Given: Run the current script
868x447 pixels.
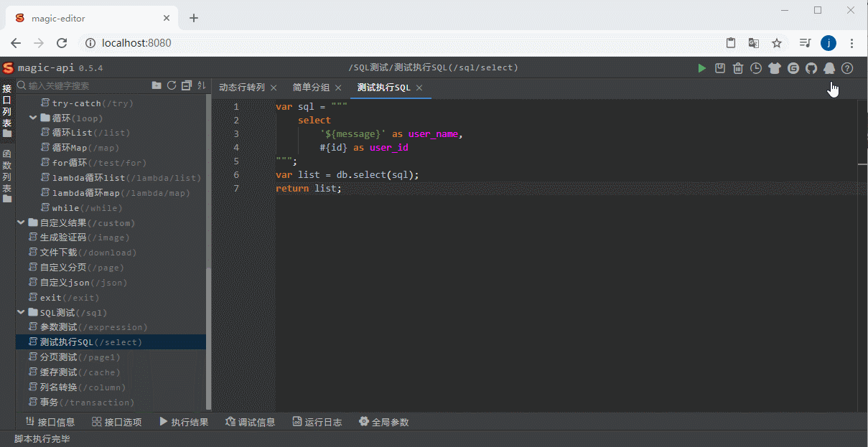Looking at the screenshot, I should (701, 67).
